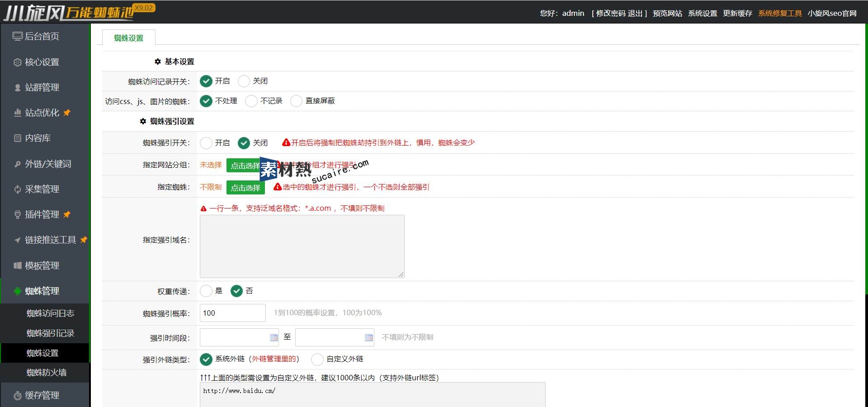
Task: Click the 指定强引域名 text area
Action: click(x=302, y=246)
